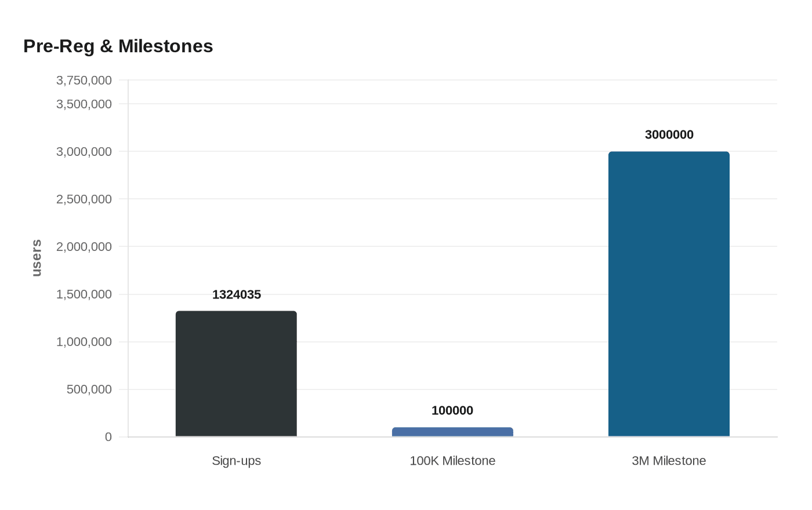
Task: Select the 100K Milestone category label
Action: click(x=452, y=461)
